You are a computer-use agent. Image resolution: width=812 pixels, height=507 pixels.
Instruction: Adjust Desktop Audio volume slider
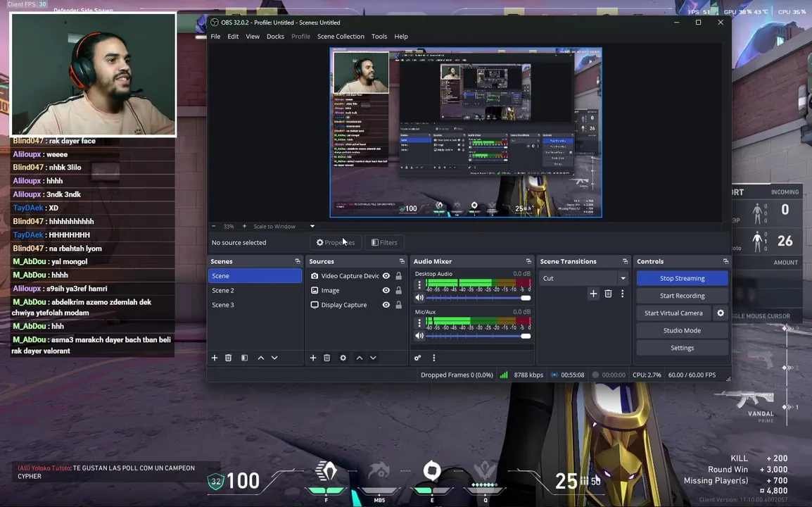tap(478, 298)
